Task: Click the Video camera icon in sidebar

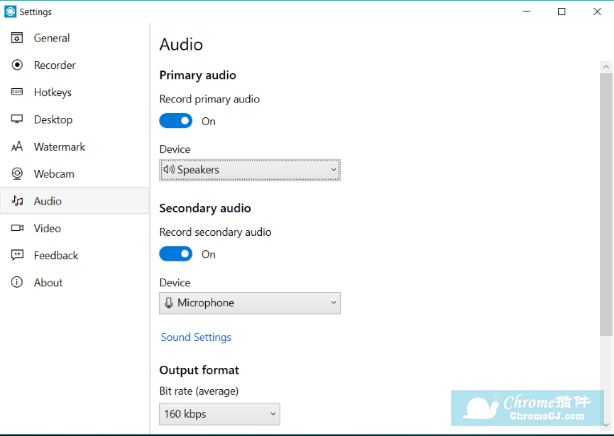Action: coord(16,228)
